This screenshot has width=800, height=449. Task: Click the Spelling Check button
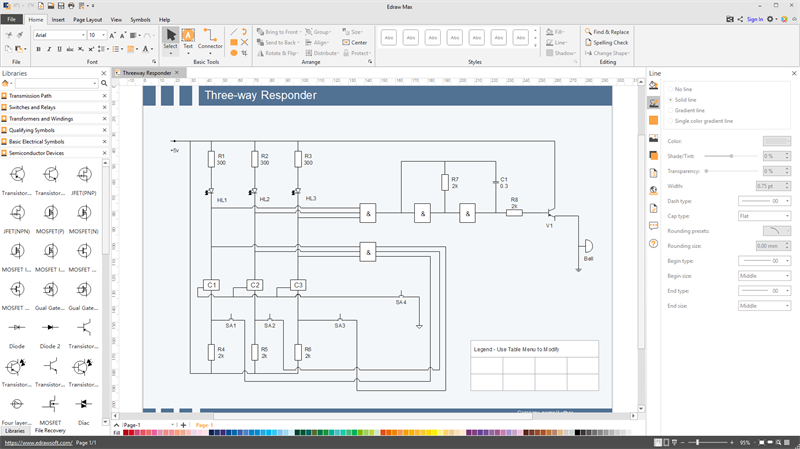point(607,42)
